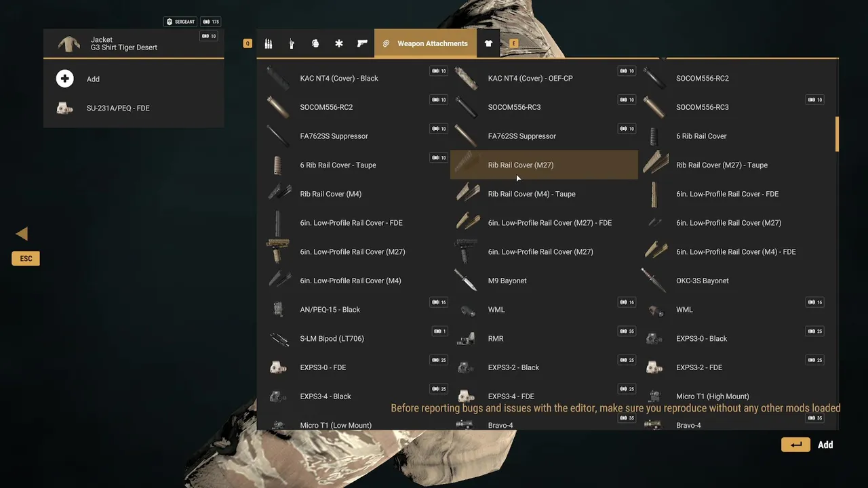Click 6in. Low-Profile Rail Cover (M4) - FDE icon
This screenshot has height=488, width=868.
click(655, 251)
